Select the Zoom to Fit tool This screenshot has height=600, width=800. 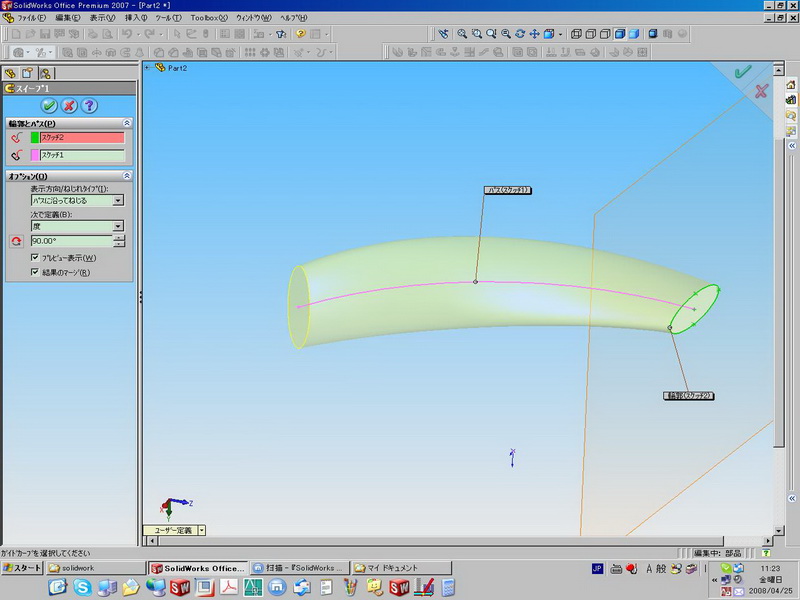[x=462, y=34]
